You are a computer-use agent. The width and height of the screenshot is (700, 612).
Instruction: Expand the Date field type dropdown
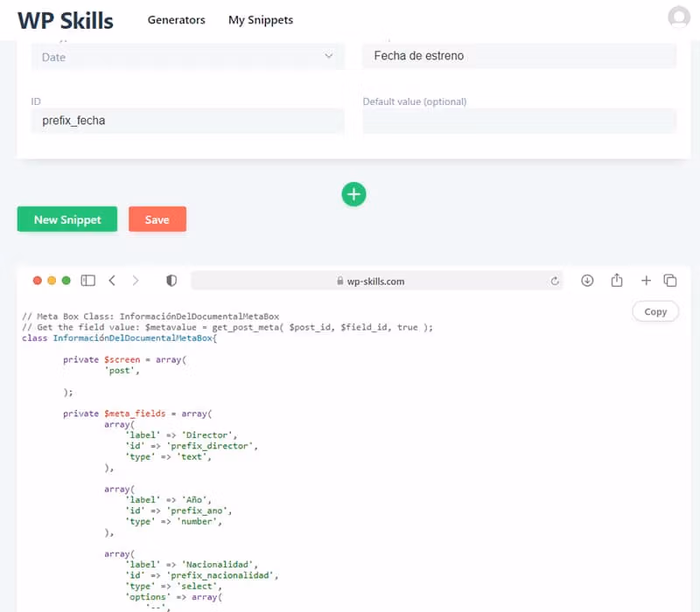tap(187, 57)
